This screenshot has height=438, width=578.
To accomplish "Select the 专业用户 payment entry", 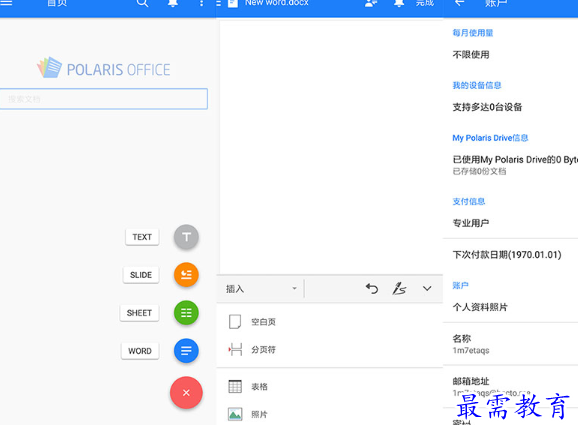I will click(x=471, y=223).
